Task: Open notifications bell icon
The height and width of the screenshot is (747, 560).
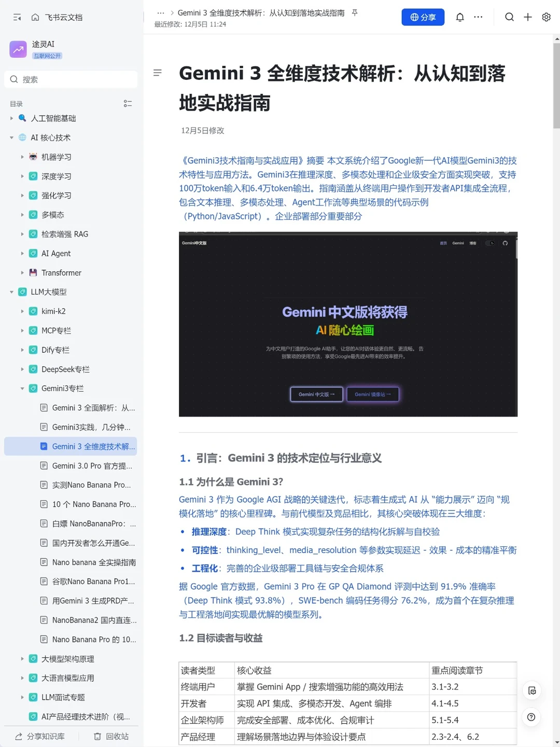Action: (460, 17)
